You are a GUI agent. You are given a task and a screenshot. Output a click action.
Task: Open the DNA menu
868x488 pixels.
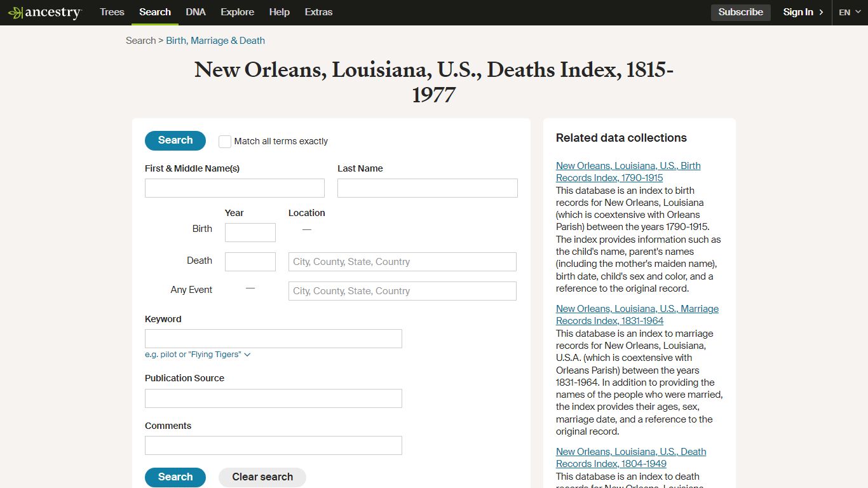(196, 12)
